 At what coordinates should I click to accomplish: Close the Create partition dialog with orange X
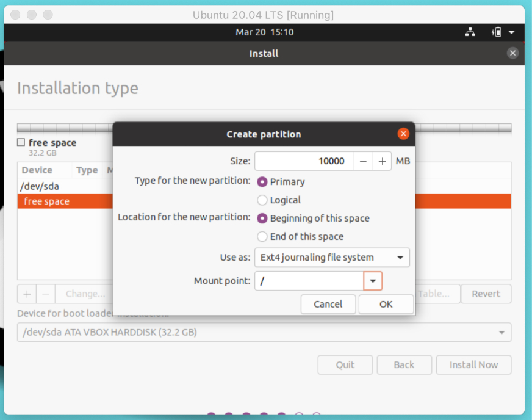tap(403, 134)
